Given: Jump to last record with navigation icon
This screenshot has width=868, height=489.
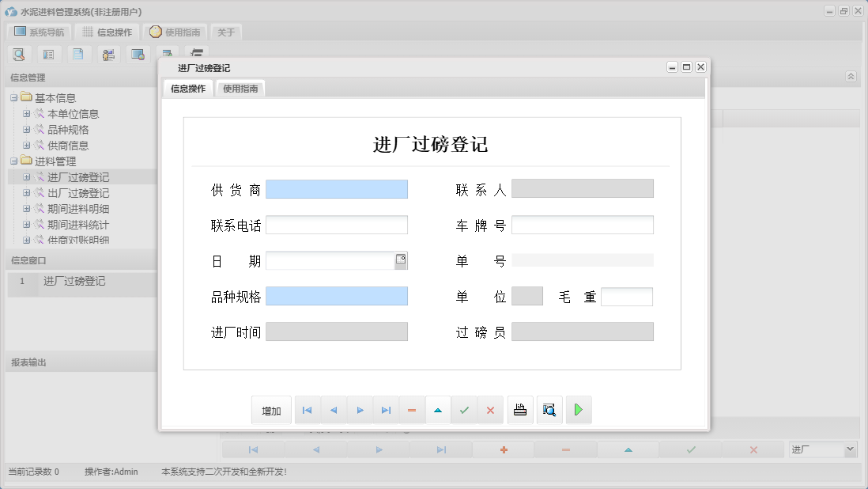Looking at the screenshot, I should pos(386,409).
